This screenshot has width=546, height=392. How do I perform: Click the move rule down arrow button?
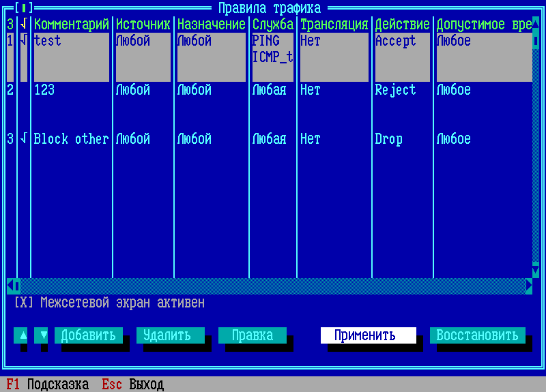44,335
